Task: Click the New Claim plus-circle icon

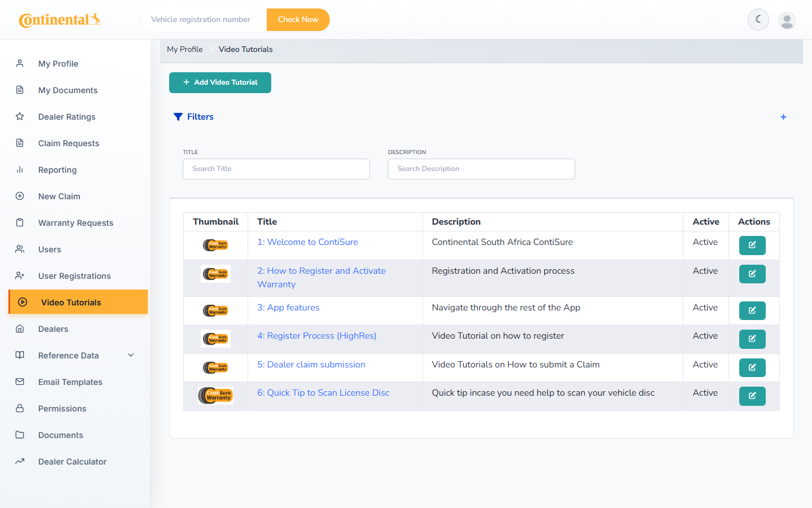Action: (20, 196)
